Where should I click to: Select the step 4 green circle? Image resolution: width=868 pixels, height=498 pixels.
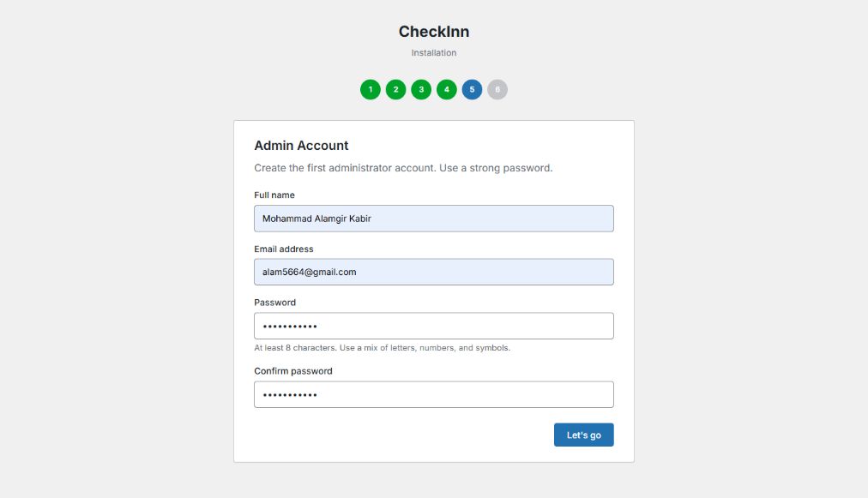(x=447, y=89)
